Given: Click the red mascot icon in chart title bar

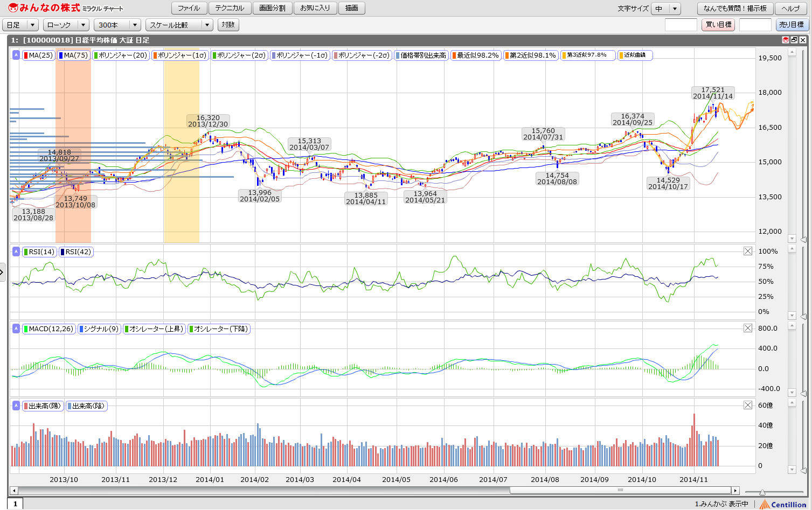Looking at the screenshot, I should point(786,40).
